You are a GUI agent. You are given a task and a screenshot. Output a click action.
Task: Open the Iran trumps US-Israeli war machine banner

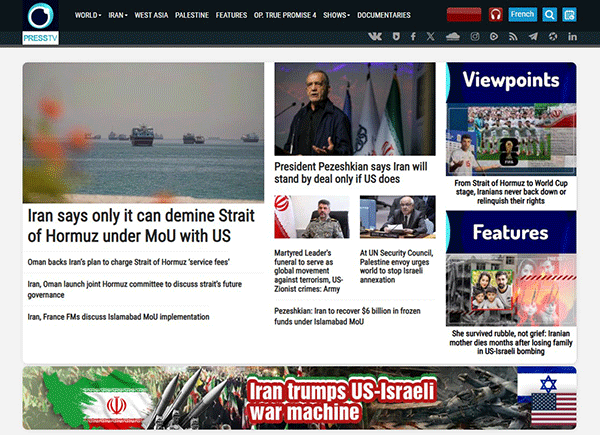click(x=300, y=398)
